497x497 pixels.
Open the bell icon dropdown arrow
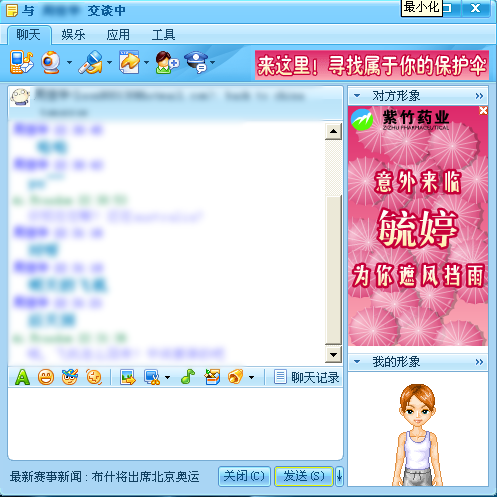click(x=251, y=378)
